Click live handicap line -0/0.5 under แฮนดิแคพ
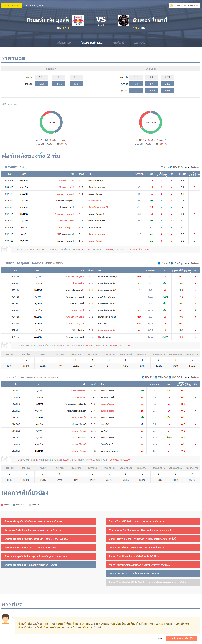This screenshot has height=644, width=202. [x=59, y=84]
